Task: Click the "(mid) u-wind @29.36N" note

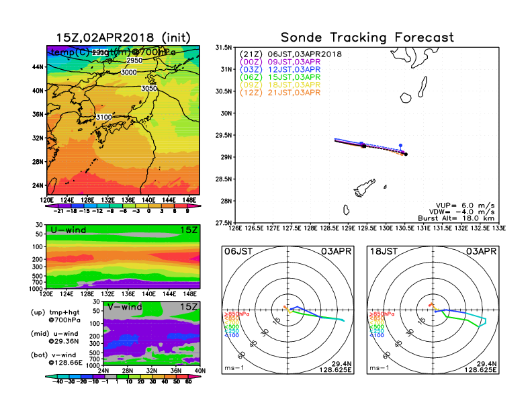Action: click(54, 337)
